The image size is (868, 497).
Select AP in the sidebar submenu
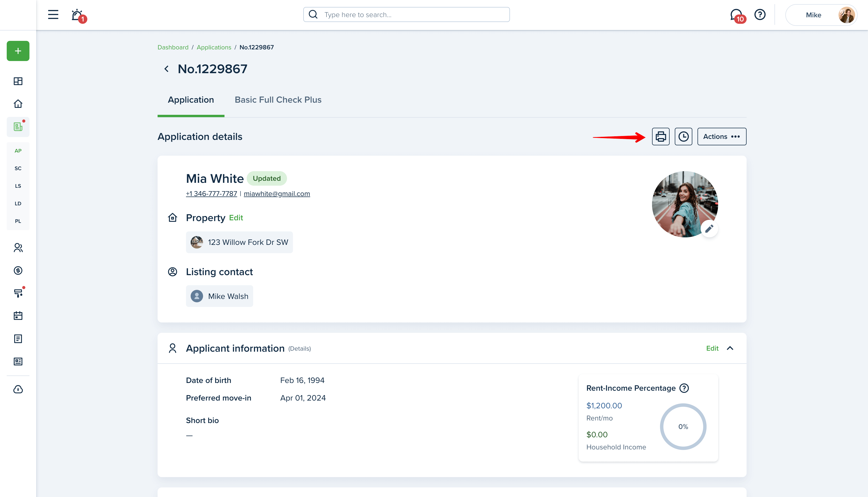(x=18, y=150)
